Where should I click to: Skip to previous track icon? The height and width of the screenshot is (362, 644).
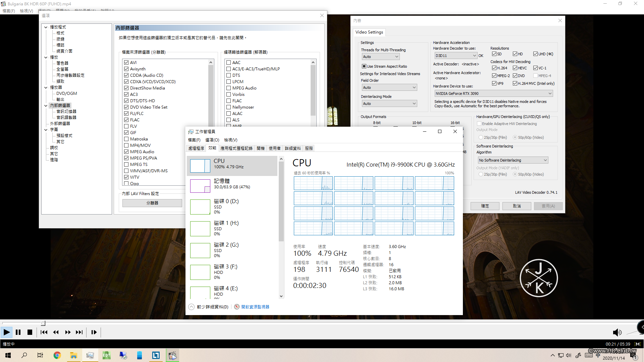tap(44, 332)
